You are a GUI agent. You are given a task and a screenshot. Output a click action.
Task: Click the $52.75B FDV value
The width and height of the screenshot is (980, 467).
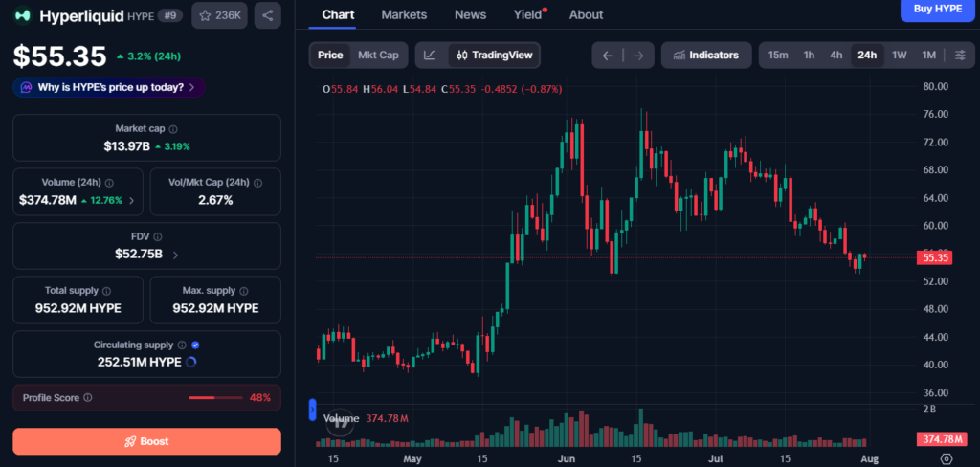point(139,255)
